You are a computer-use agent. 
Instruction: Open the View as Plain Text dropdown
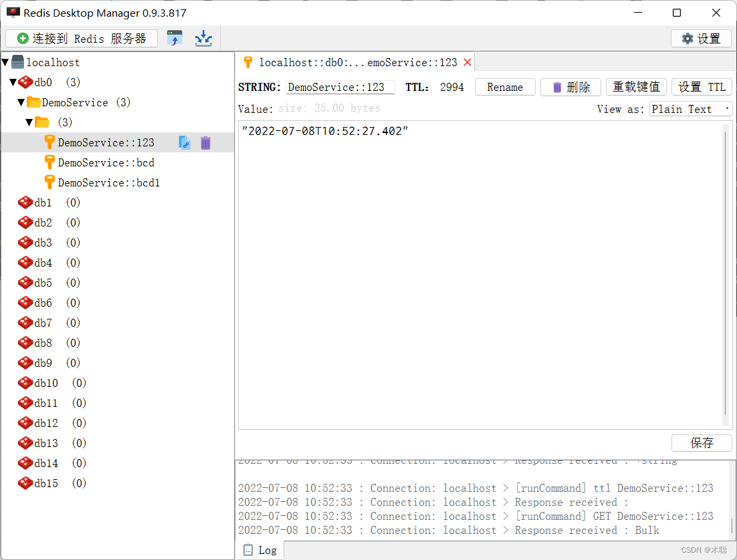(x=691, y=109)
